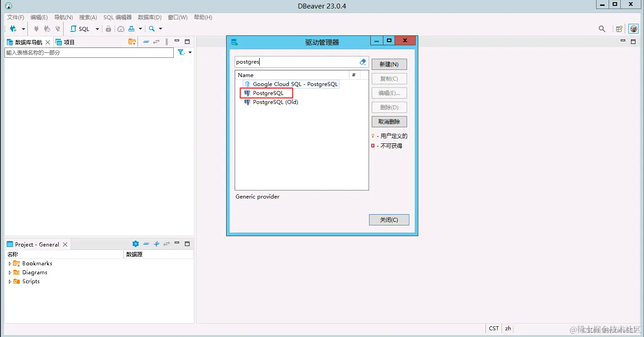Click the Name column header in driver list
The width and height of the screenshot is (644, 337).
click(x=292, y=75)
